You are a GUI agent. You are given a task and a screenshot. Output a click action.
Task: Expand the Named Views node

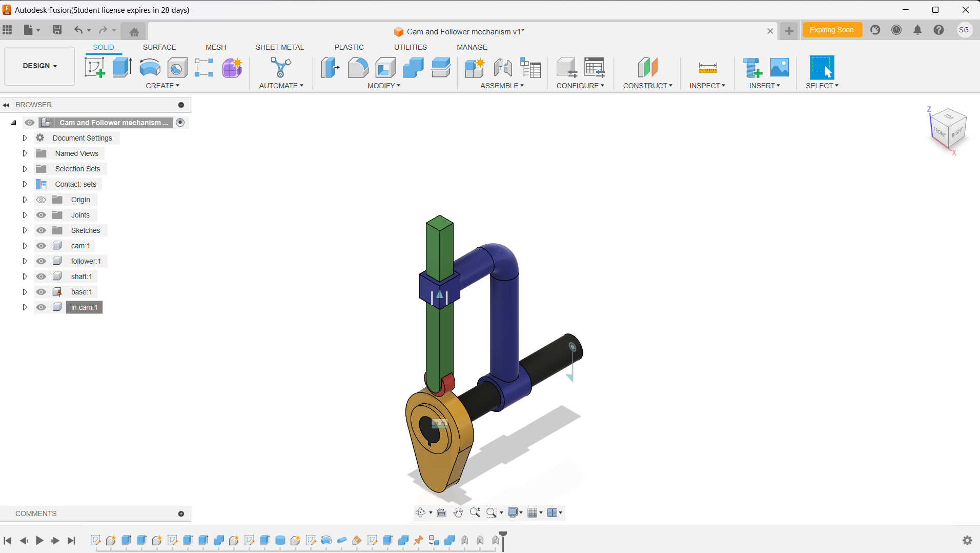(25, 153)
